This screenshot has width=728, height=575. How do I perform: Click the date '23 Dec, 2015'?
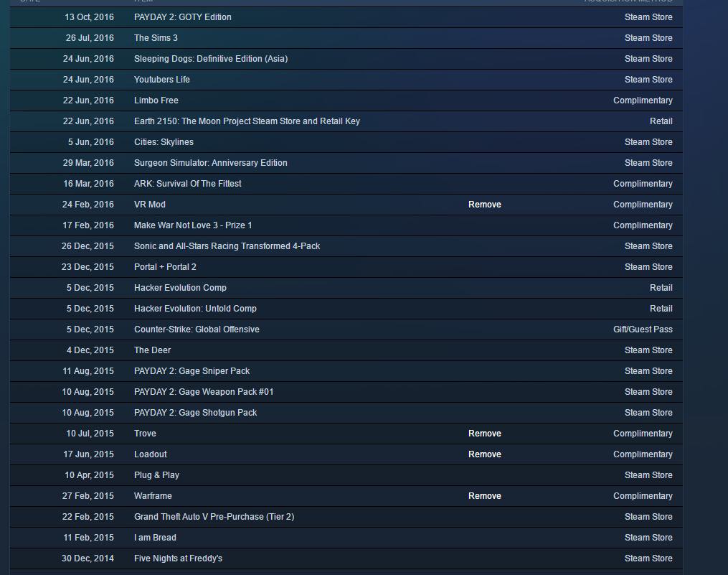tap(88, 267)
